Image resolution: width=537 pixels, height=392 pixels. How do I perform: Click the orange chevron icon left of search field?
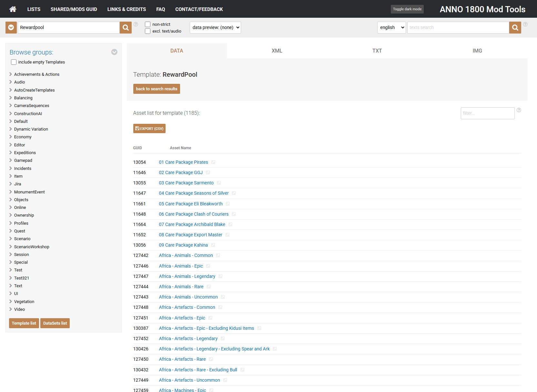pos(11,27)
